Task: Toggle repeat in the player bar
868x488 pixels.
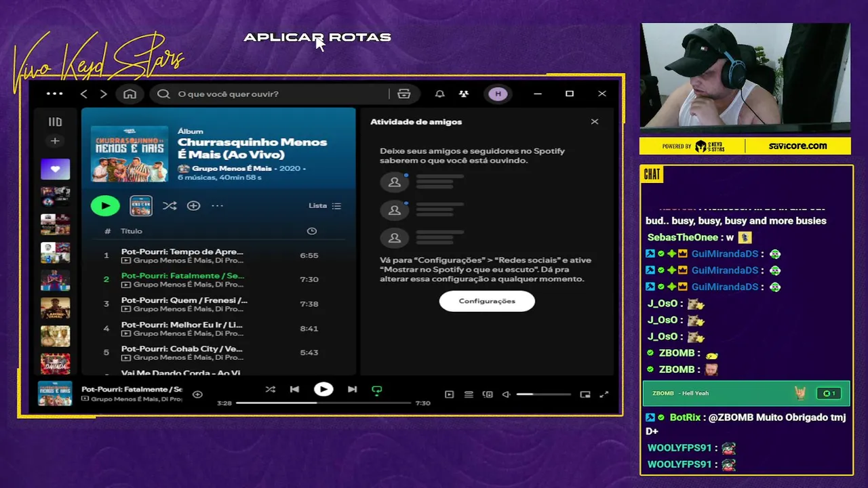Action: 377,390
